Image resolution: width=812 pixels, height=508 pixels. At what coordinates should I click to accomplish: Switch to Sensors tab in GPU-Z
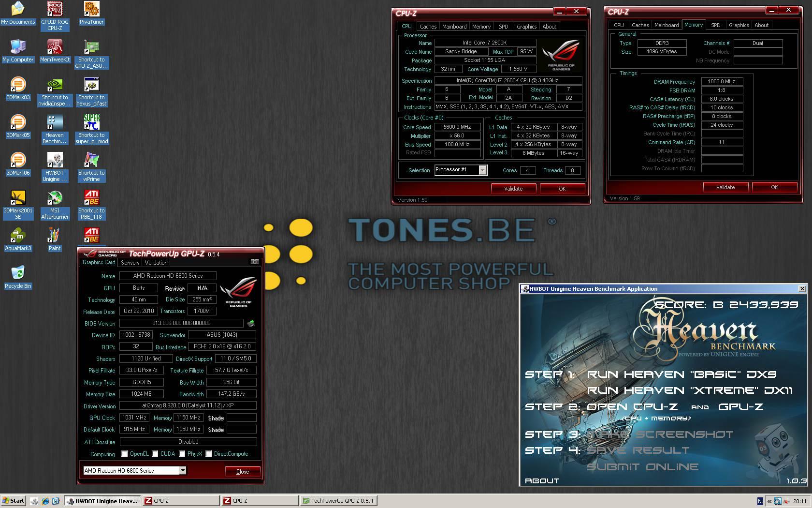pyautogui.click(x=130, y=263)
